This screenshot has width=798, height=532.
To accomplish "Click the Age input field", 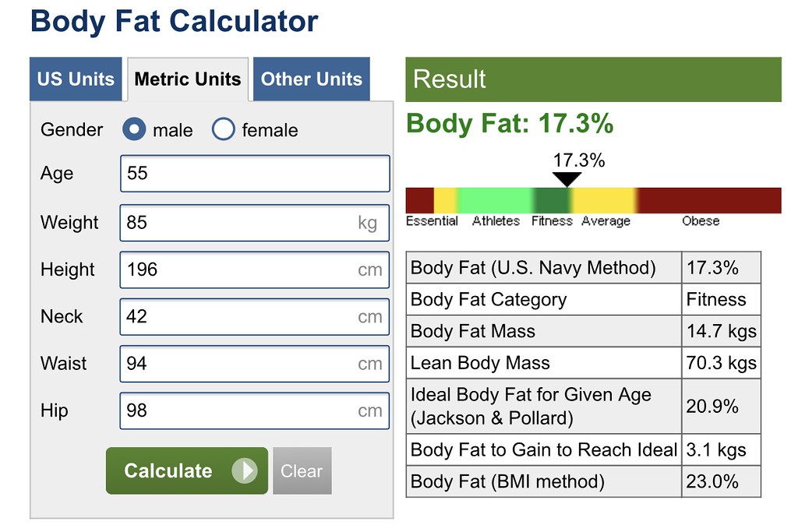I will pos(254,173).
